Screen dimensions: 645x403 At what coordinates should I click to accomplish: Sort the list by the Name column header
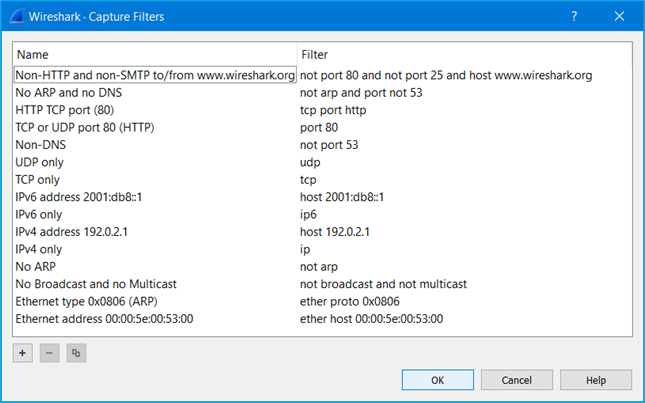pyautogui.click(x=155, y=55)
